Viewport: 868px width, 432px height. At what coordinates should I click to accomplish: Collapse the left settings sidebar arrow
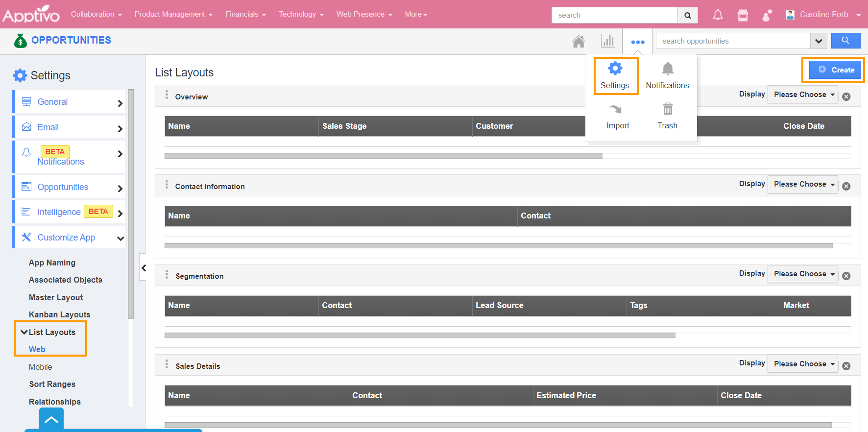coord(143,267)
